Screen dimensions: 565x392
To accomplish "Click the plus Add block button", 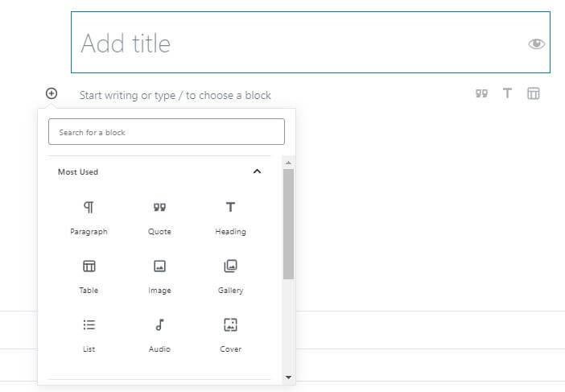I will (x=52, y=93).
